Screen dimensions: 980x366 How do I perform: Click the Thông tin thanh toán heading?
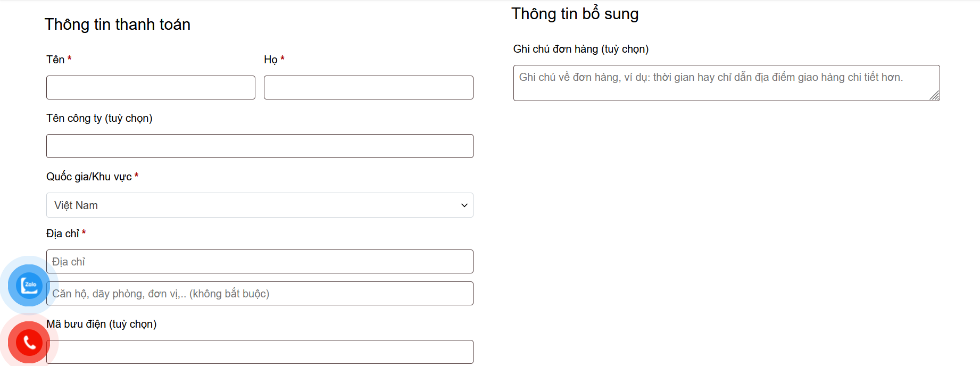click(117, 24)
